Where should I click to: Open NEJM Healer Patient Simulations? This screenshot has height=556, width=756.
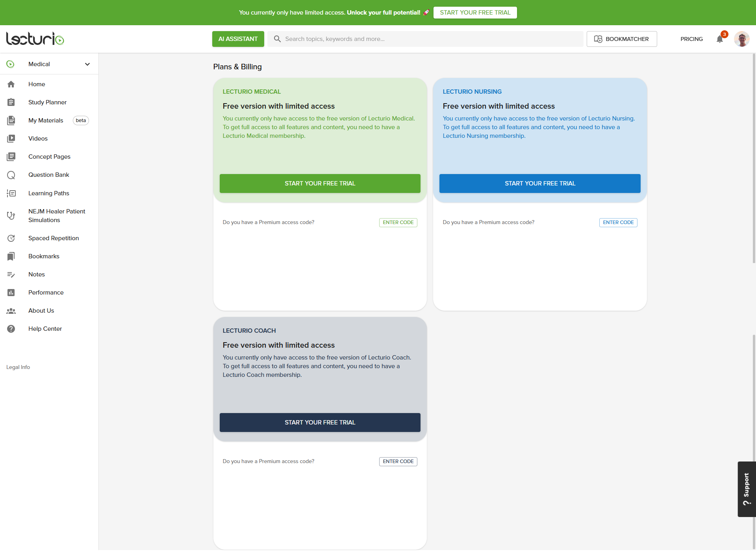57,216
